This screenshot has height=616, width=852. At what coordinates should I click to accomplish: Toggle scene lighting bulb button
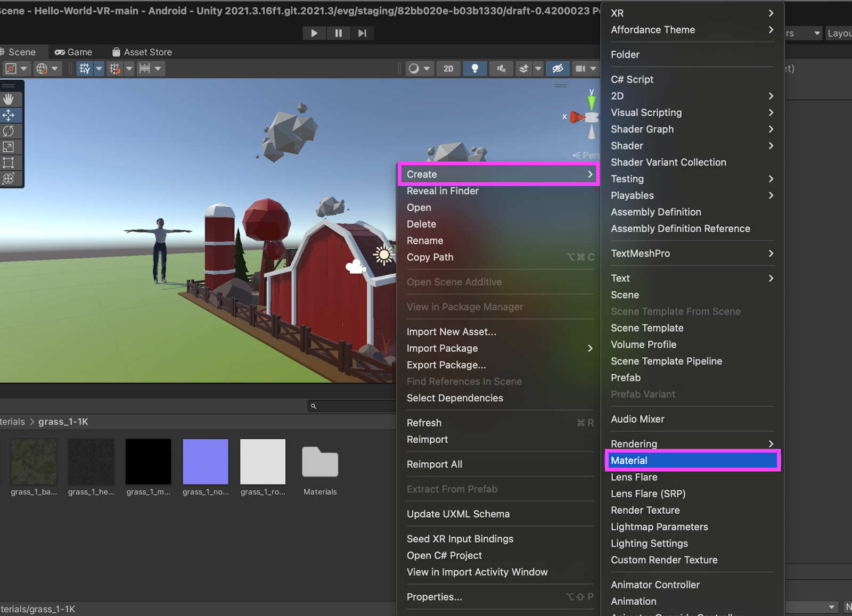[x=474, y=69]
